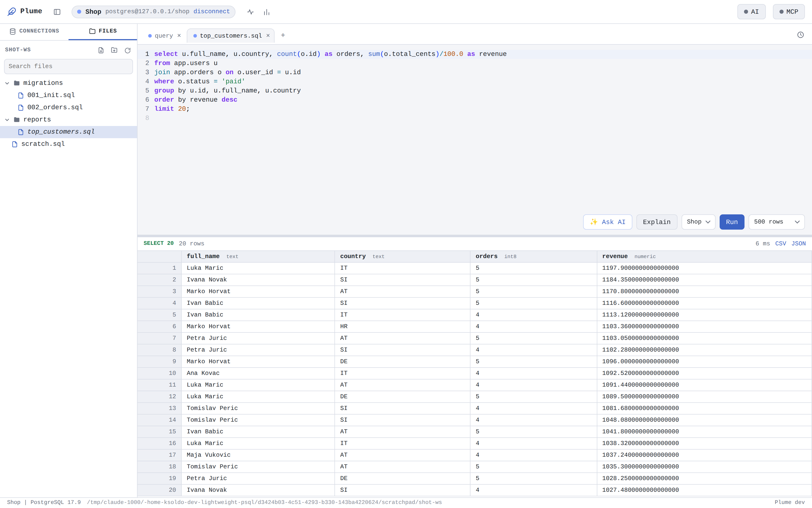Click row number 20 in results
This screenshot has height=508, width=812.
point(159,490)
